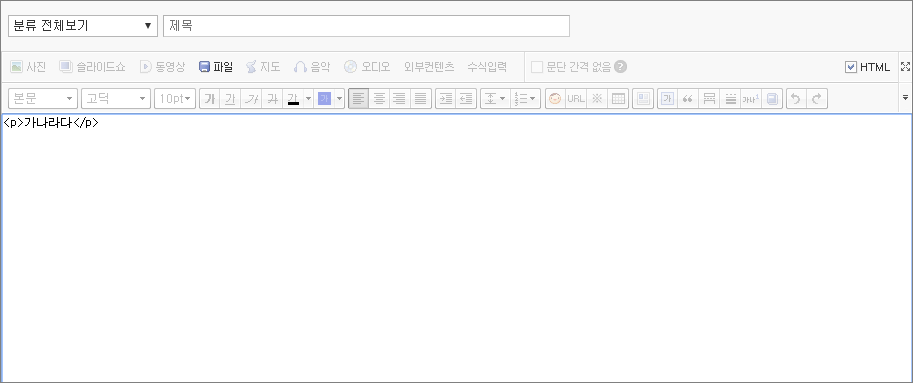The image size is (913, 383).
Task: Insert a link with the URL button
Action: (576, 98)
